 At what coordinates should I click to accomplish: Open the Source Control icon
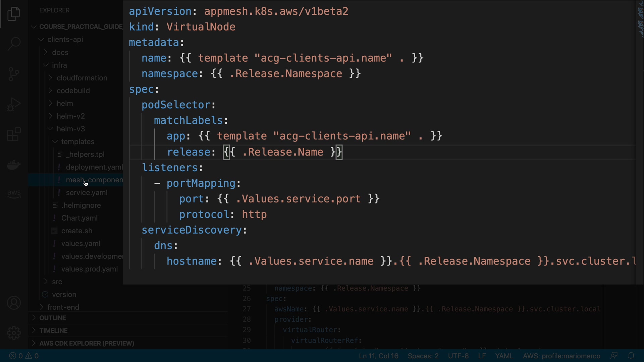pos(14,74)
